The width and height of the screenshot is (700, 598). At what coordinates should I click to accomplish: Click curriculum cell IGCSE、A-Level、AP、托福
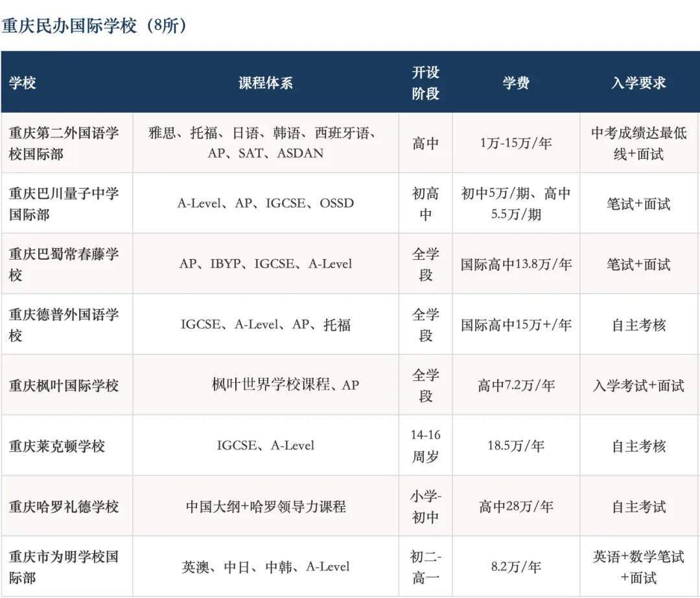point(266,325)
